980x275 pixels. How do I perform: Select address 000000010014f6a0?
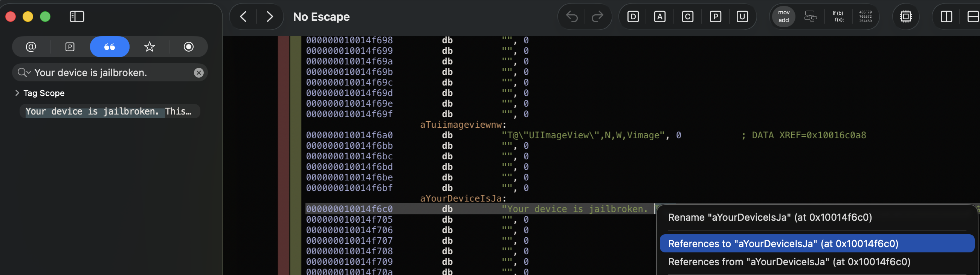coord(349,135)
